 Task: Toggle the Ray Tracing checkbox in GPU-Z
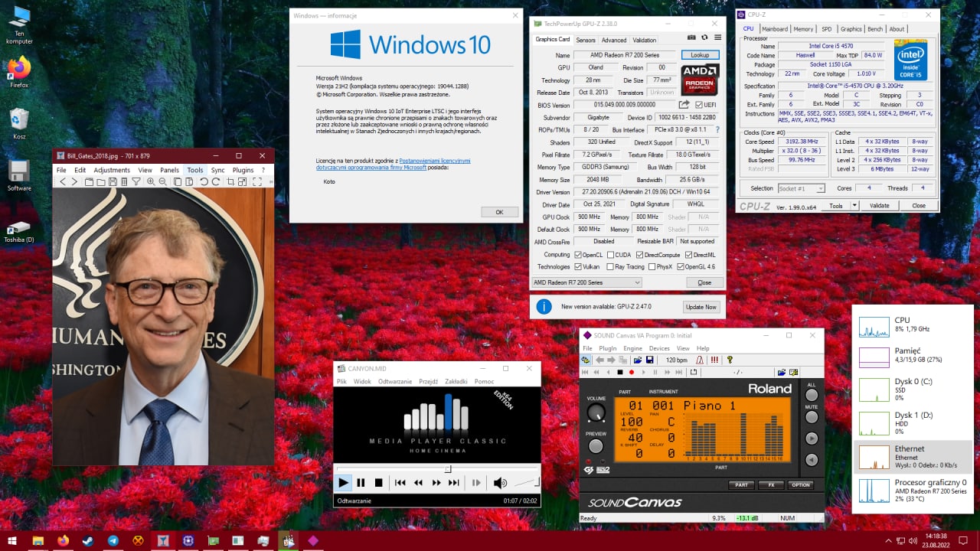(x=611, y=267)
